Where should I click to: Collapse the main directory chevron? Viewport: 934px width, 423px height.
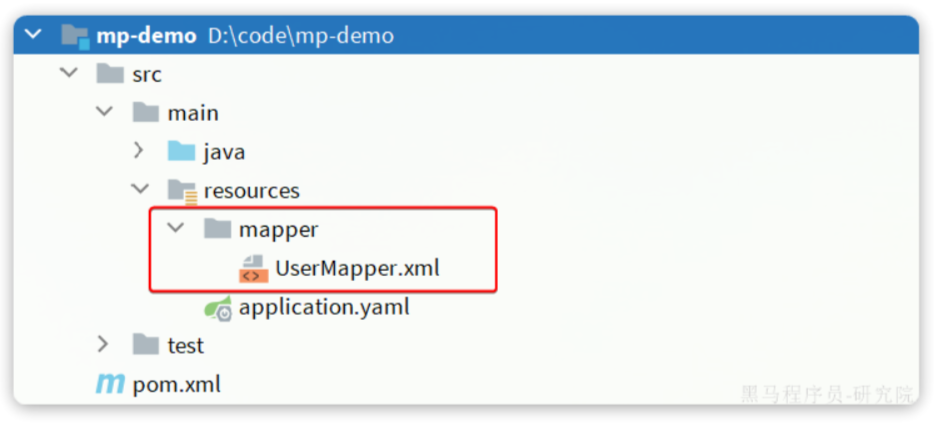pos(104,112)
